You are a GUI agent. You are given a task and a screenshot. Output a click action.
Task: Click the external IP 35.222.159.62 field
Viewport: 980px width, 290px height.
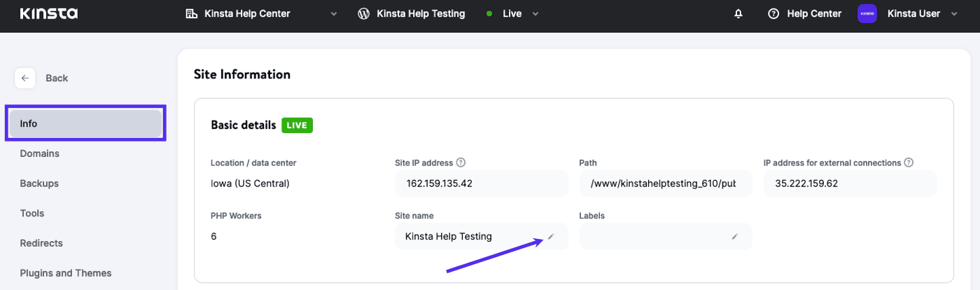[x=850, y=184]
